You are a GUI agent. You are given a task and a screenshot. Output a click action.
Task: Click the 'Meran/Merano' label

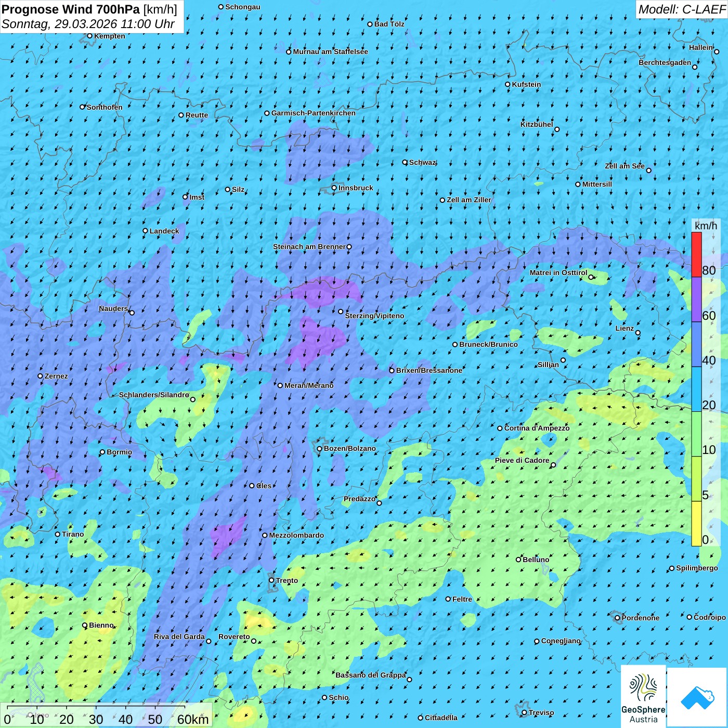pos(309,385)
